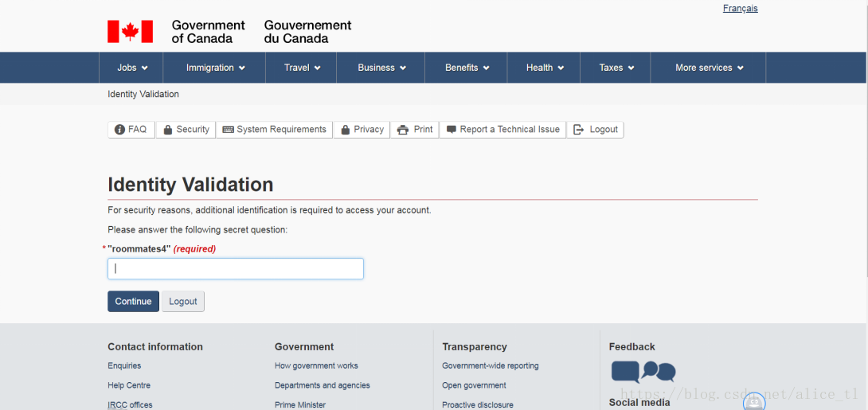Open the Travel menu label

(x=297, y=68)
